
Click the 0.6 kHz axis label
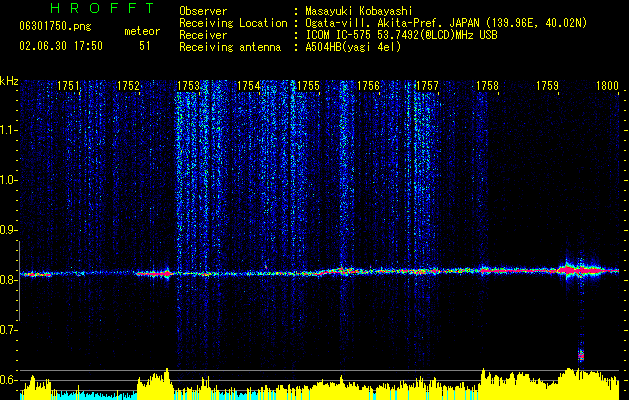pos(8,380)
